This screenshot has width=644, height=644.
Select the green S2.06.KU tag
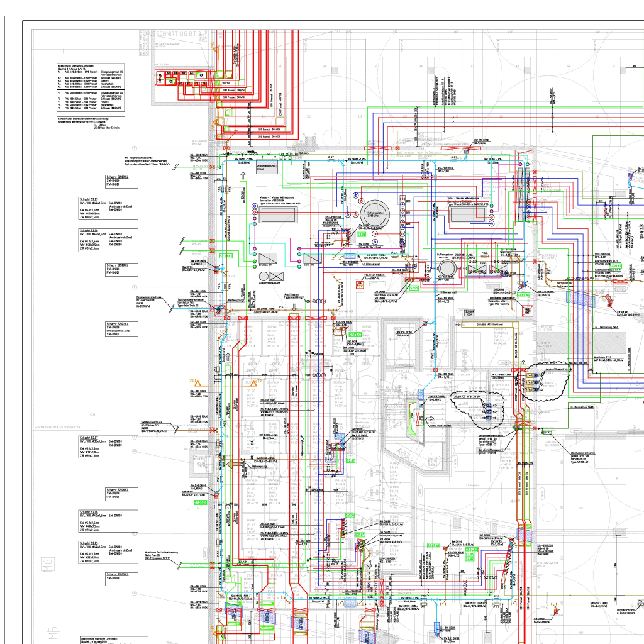tap(201, 502)
